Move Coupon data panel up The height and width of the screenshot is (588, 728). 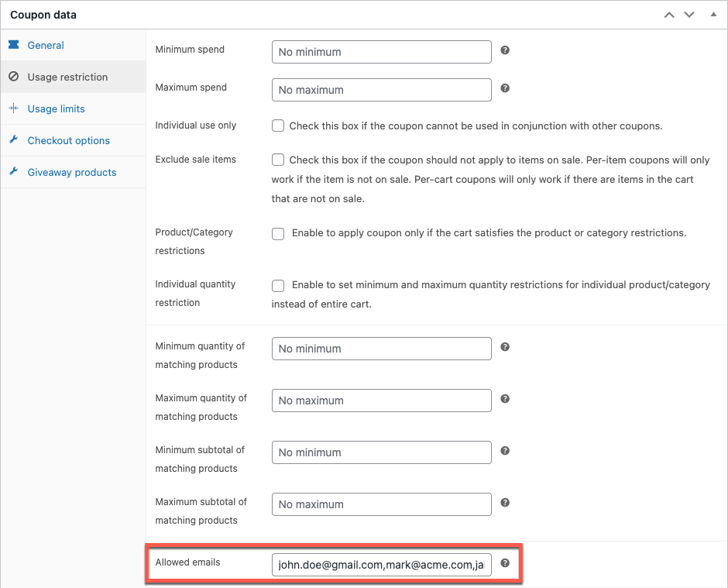click(x=669, y=15)
